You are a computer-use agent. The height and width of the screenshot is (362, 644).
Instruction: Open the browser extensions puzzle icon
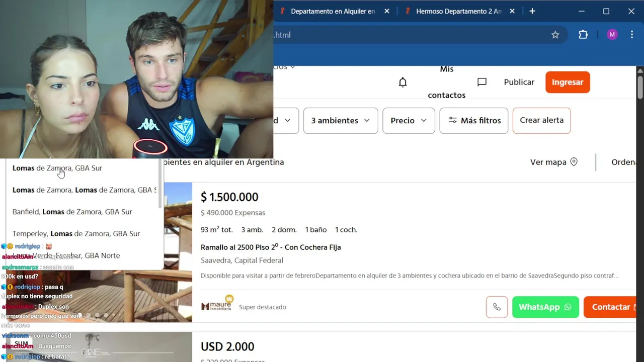(583, 35)
